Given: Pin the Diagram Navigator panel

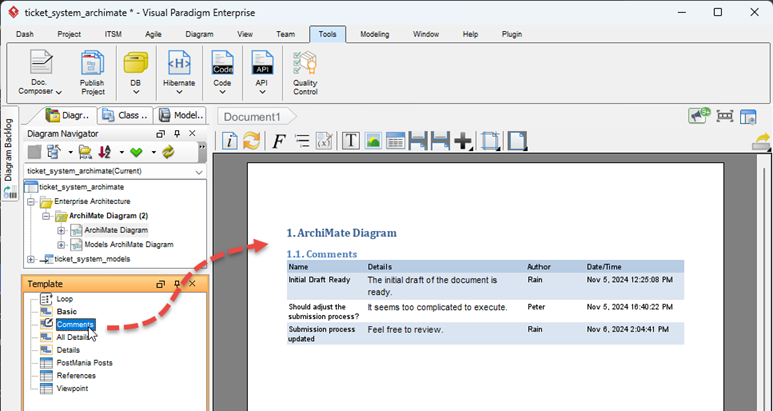Looking at the screenshot, I should click(x=177, y=134).
